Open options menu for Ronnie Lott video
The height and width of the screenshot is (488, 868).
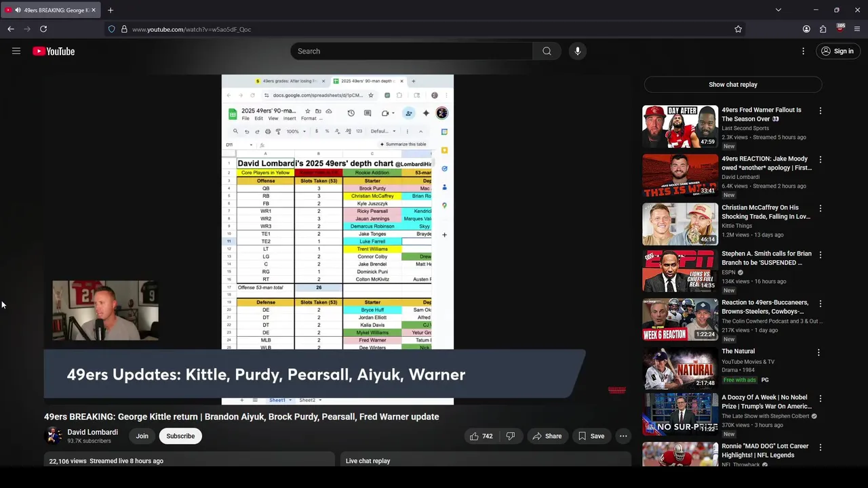click(x=820, y=447)
